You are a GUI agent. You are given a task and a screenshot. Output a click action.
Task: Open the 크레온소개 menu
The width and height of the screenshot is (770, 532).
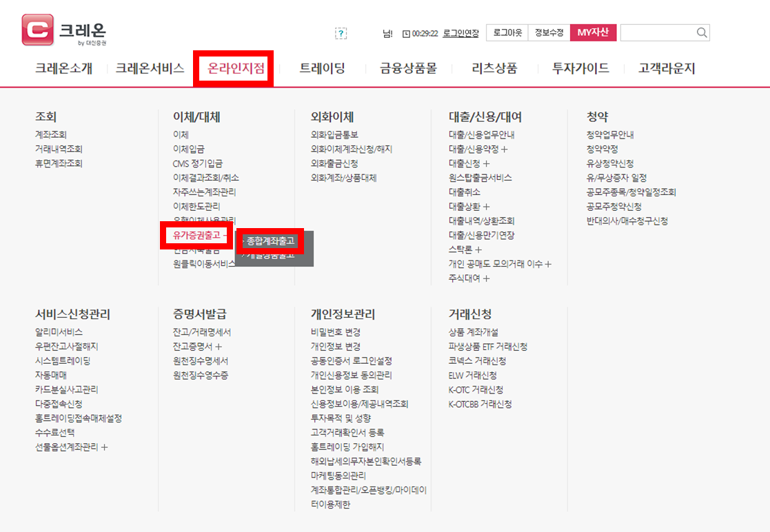click(63, 68)
